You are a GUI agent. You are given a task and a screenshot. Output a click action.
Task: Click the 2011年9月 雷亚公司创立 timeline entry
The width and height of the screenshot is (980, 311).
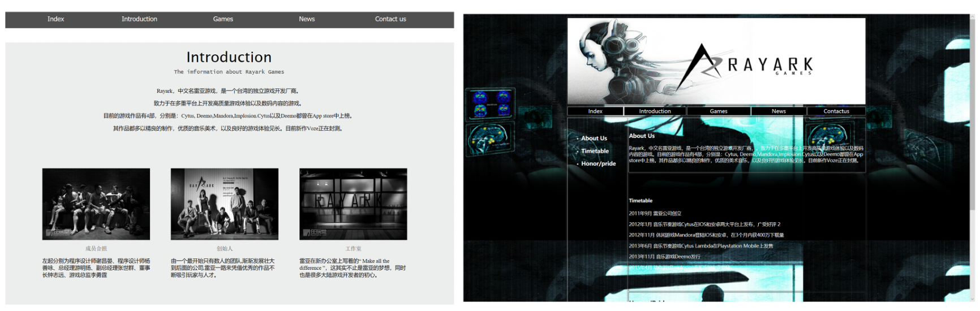(655, 214)
